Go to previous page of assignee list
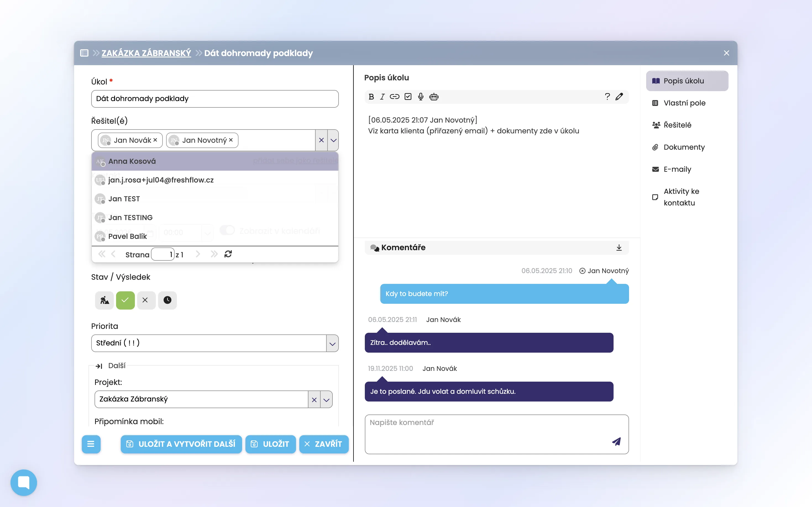812x507 pixels. (x=113, y=254)
